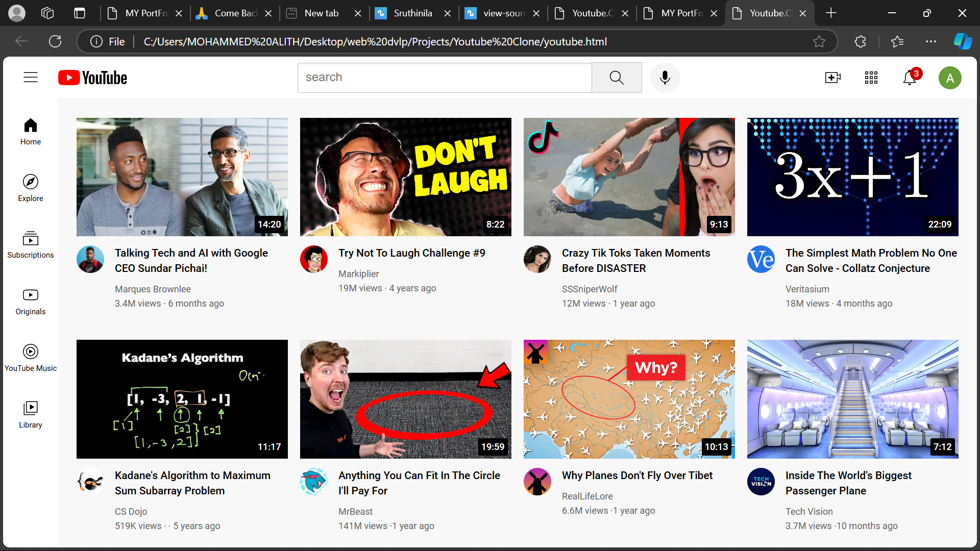Play the 3x+1 Collatz Conjecture thumbnail

pos(852,177)
